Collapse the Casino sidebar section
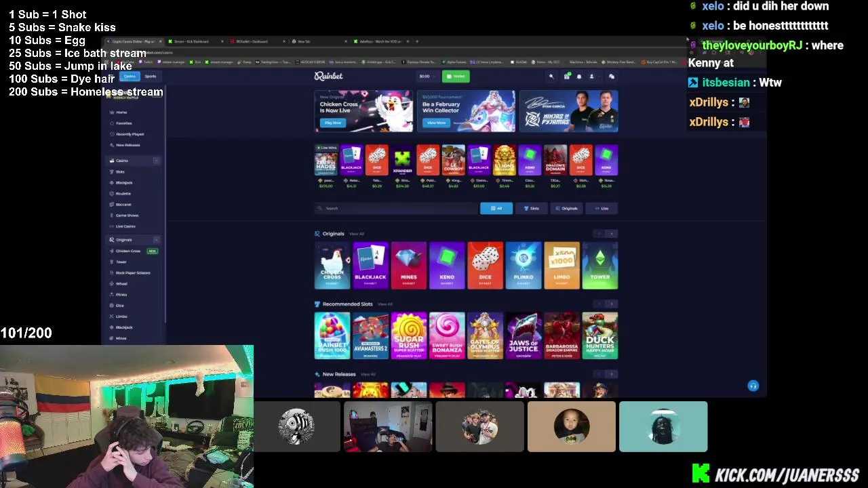This screenshot has height=488, width=868. [x=156, y=161]
